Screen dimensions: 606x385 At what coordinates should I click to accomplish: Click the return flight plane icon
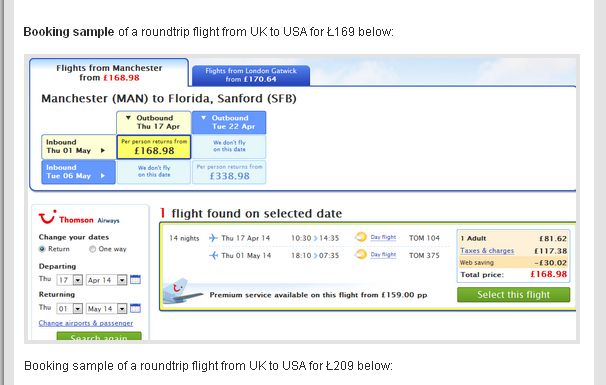(213, 255)
